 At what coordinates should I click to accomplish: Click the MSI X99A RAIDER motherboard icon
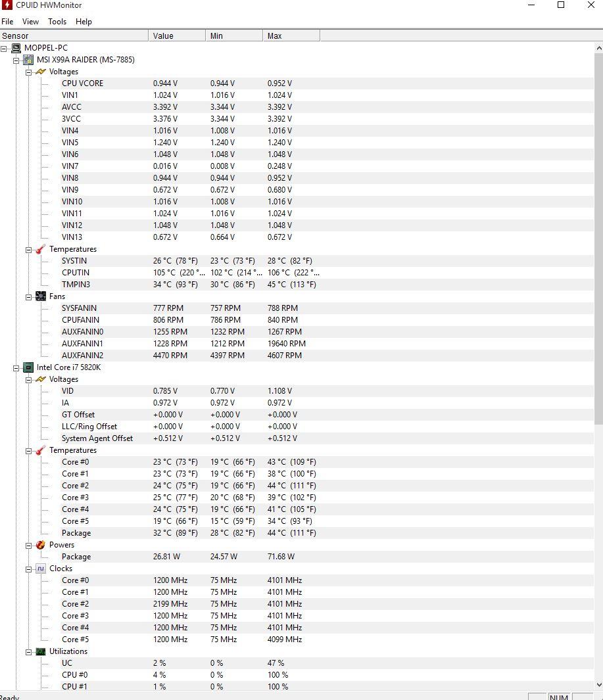pos(28,60)
